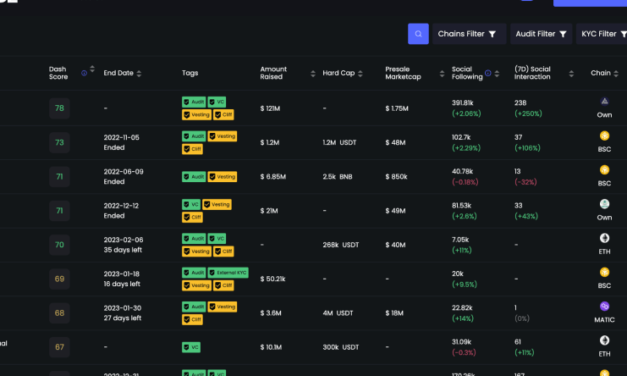Select Dash Score 69 badge

tap(60, 279)
